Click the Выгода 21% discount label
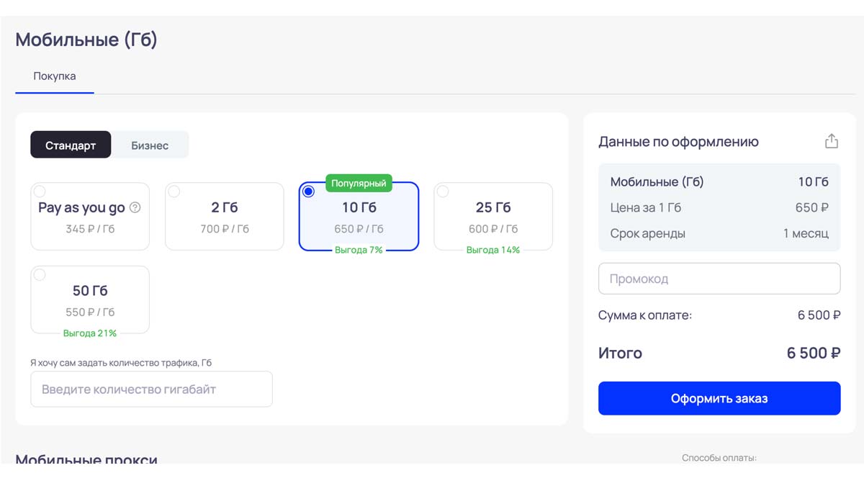This screenshot has height=504, width=864. pos(90,333)
